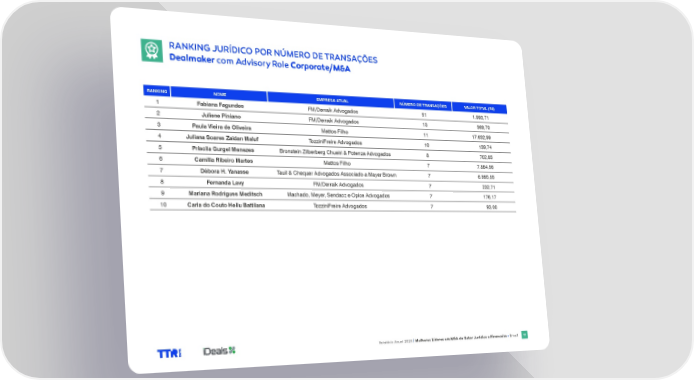Click the TTR logo at bottom

tap(169, 353)
